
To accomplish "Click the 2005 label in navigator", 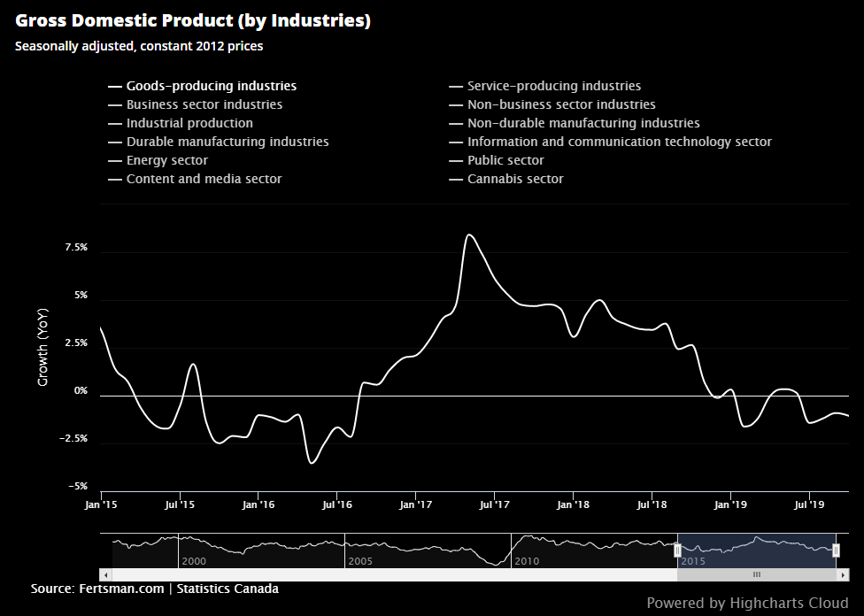I will (360, 561).
